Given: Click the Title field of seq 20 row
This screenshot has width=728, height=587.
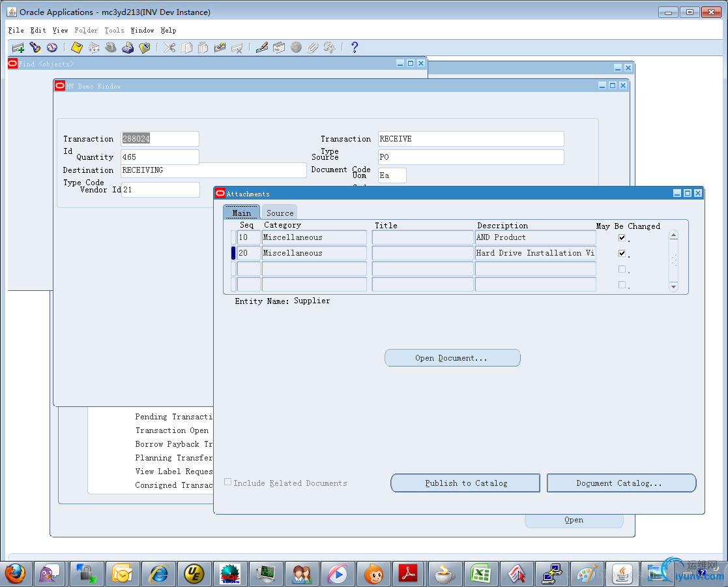Looking at the screenshot, I should click(422, 253).
